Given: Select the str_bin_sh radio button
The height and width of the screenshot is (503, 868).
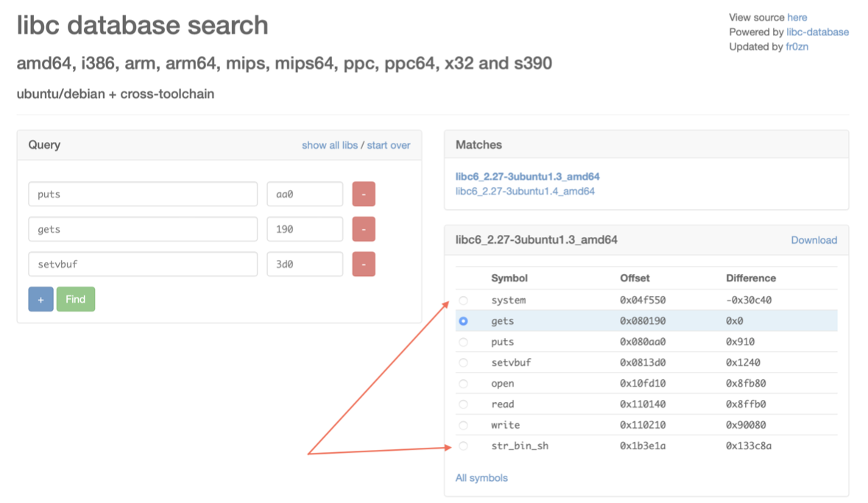Looking at the screenshot, I should tap(463, 446).
